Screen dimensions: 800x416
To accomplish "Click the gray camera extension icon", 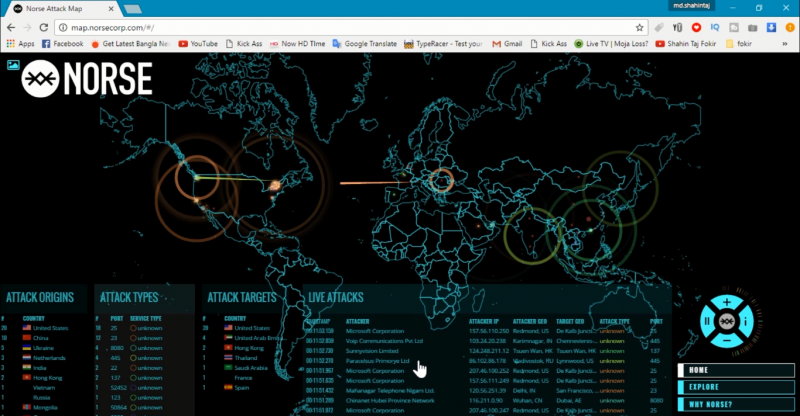I will coord(753,28).
